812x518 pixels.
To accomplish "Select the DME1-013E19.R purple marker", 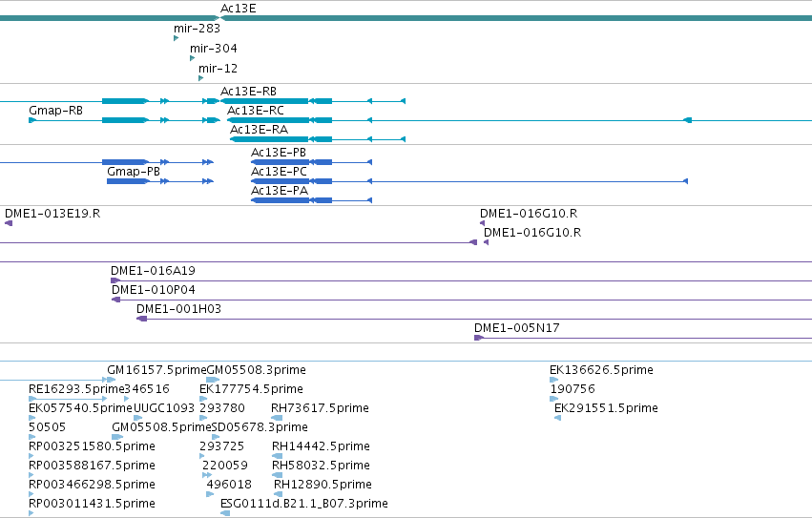I will 9,223.
